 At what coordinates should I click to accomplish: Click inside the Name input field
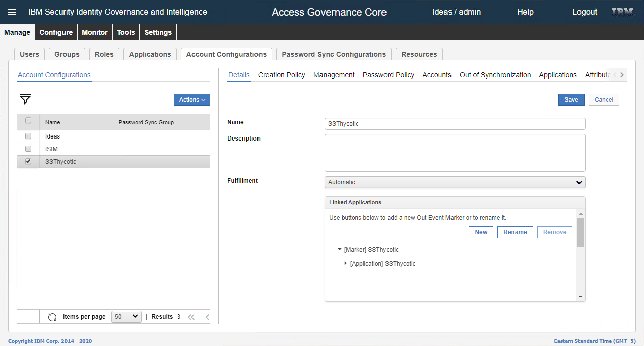pos(454,123)
